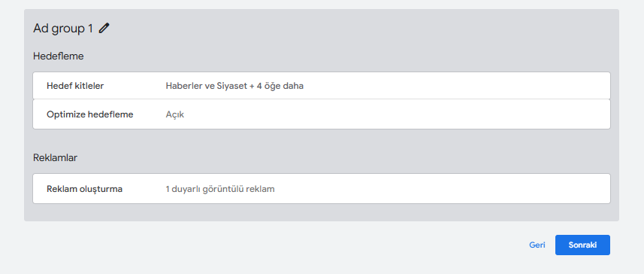Click the 1 duyarlı görüntülü reklam text

click(x=220, y=189)
